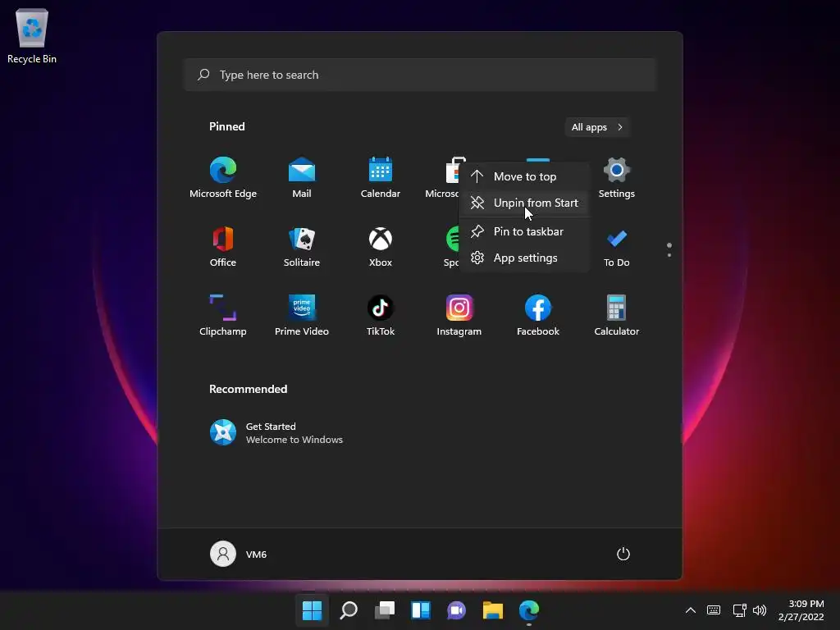
Task: Go to next page of pinned apps dots
Action: (x=669, y=255)
